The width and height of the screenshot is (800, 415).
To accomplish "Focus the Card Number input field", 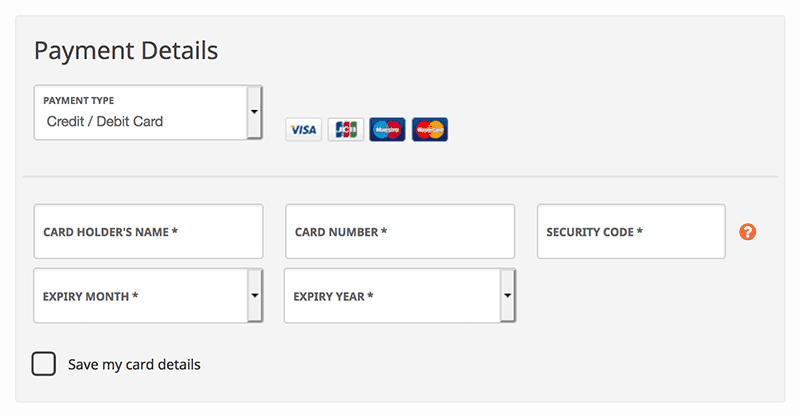I will pos(400,232).
